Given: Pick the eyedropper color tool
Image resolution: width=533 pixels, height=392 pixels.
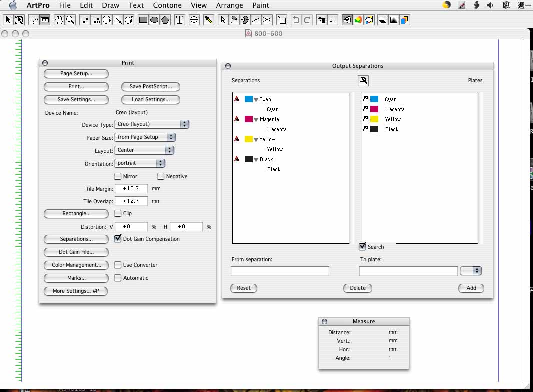Looking at the screenshot, I should tap(208, 20).
